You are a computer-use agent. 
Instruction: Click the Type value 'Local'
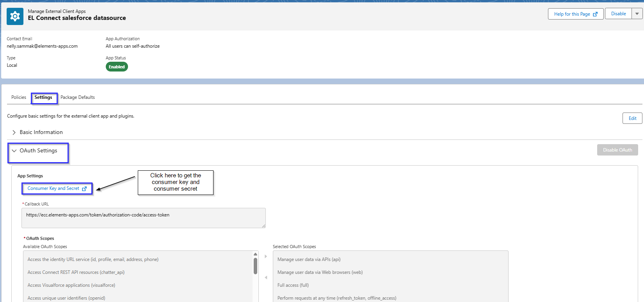click(12, 65)
